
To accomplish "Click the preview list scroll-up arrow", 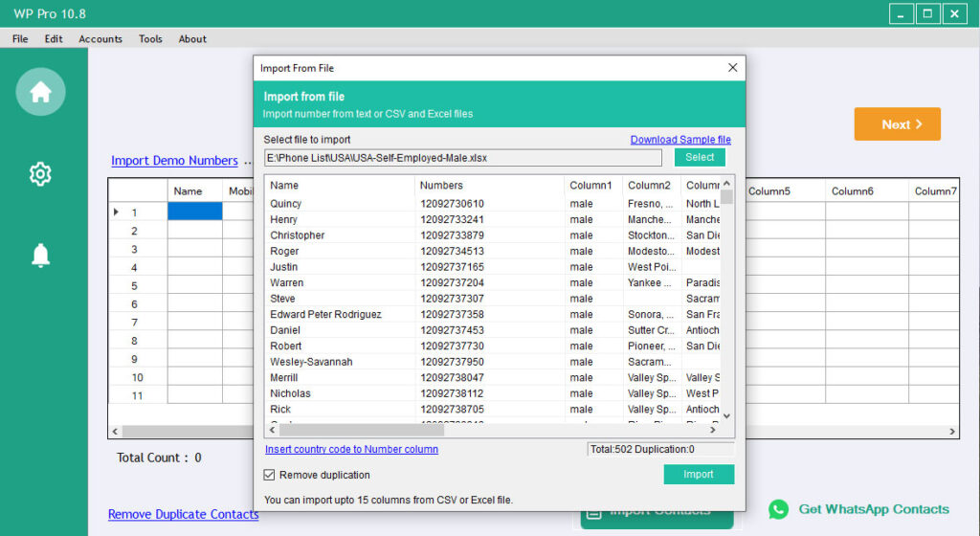I will [726, 183].
